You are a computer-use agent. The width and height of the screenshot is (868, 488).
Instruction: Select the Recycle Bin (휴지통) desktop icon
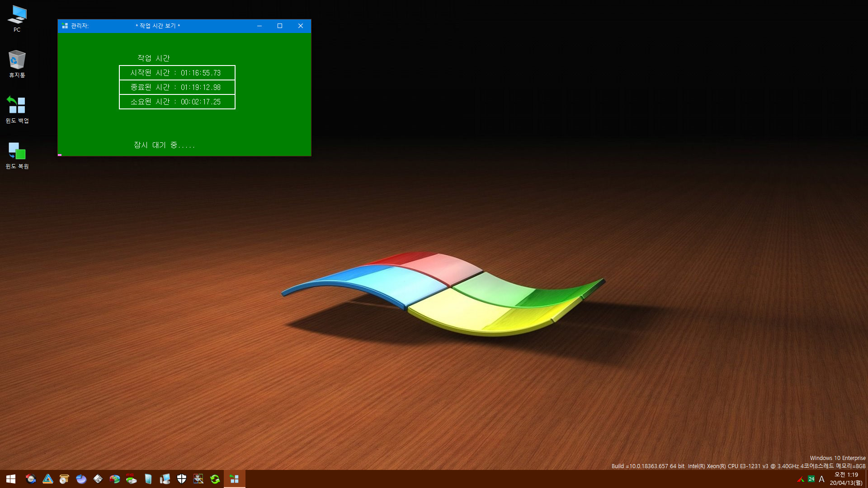click(x=17, y=64)
